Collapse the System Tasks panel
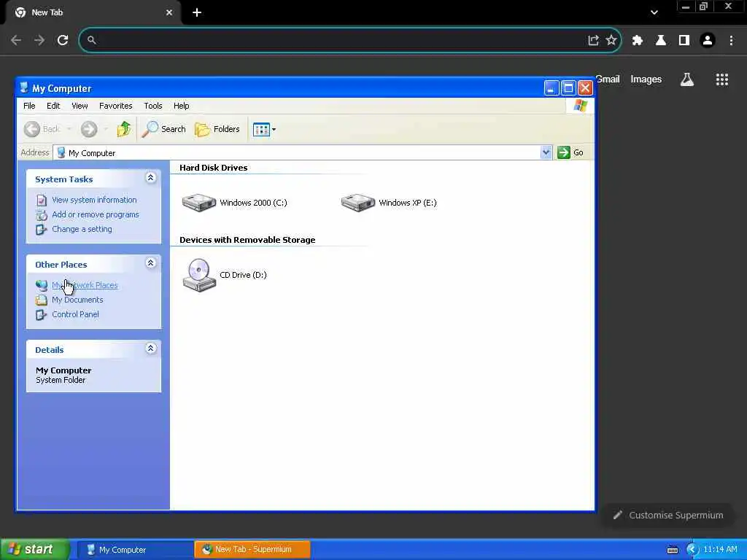The width and height of the screenshot is (747, 560). click(x=150, y=178)
